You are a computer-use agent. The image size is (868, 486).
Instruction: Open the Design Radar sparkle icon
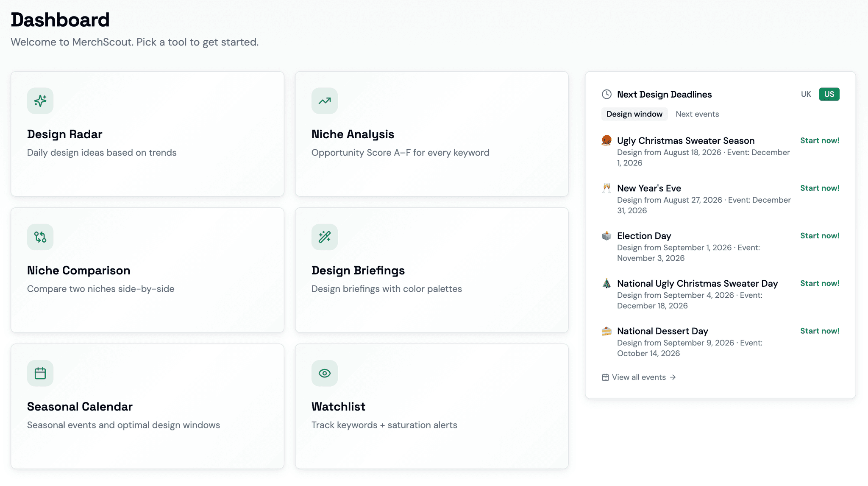click(x=40, y=101)
